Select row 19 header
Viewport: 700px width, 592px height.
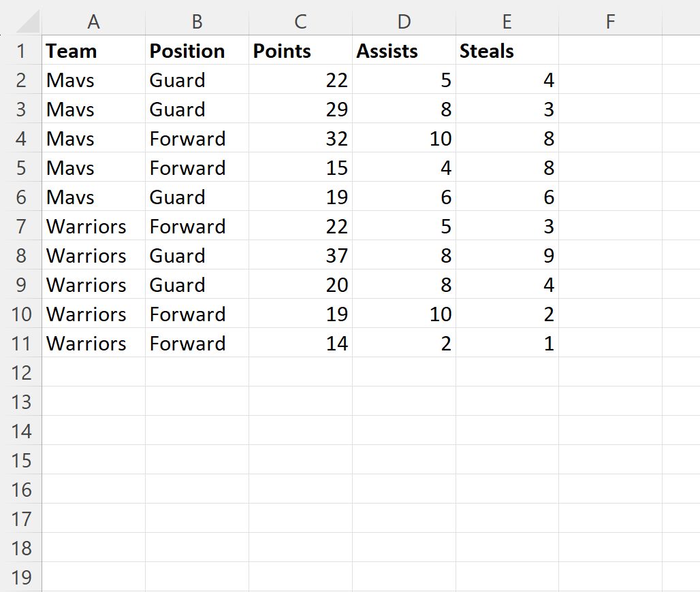21,577
